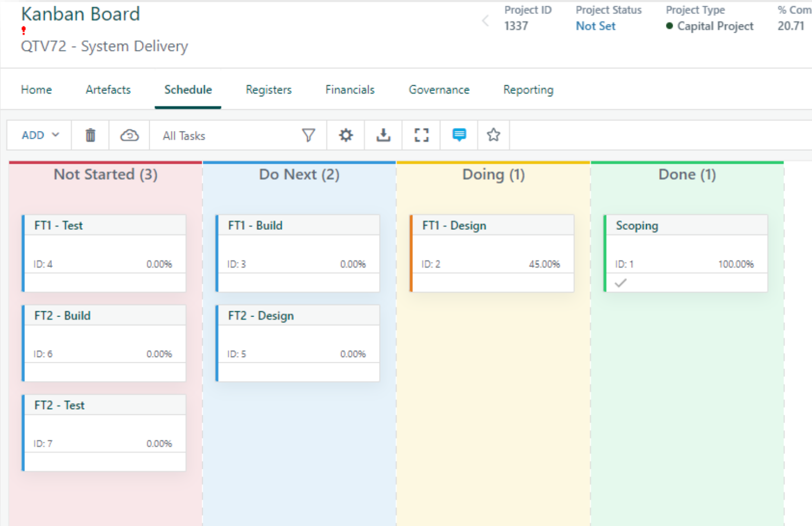The height and width of the screenshot is (526, 812).
Task: Click the QTV72 - System Delivery title
Action: (104, 46)
